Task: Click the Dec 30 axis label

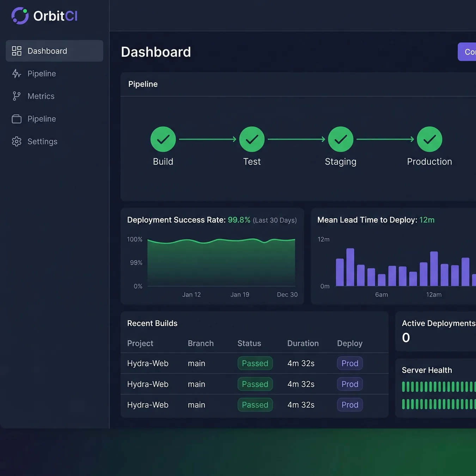Action: [x=287, y=295]
